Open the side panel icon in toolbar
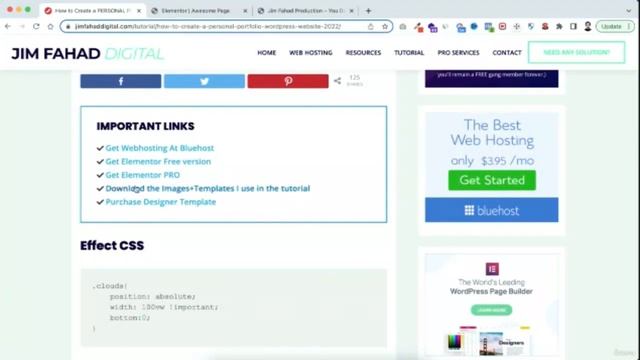This screenshot has height=360, width=640. (573, 27)
